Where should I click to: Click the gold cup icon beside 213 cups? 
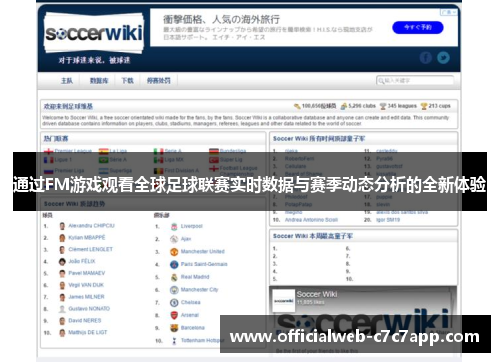tap(424, 106)
